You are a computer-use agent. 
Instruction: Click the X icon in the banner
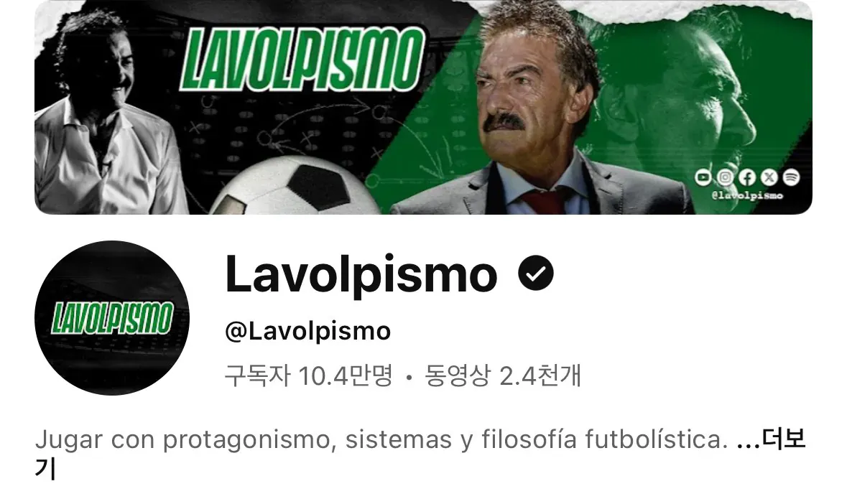click(x=769, y=177)
